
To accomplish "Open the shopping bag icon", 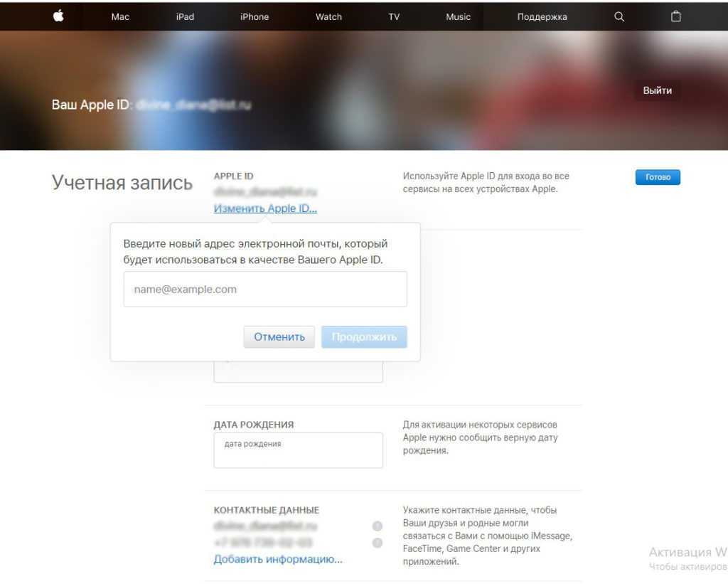I will coord(676,16).
